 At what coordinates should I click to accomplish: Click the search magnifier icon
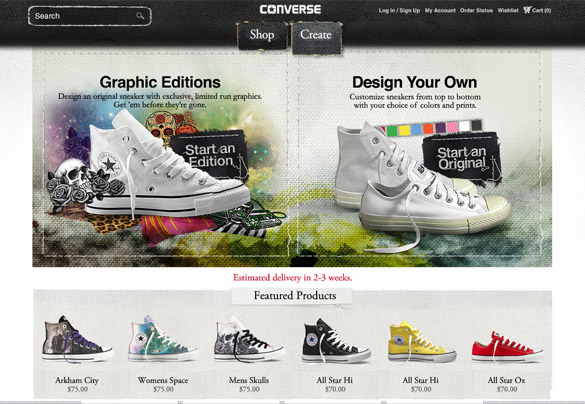(140, 16)
